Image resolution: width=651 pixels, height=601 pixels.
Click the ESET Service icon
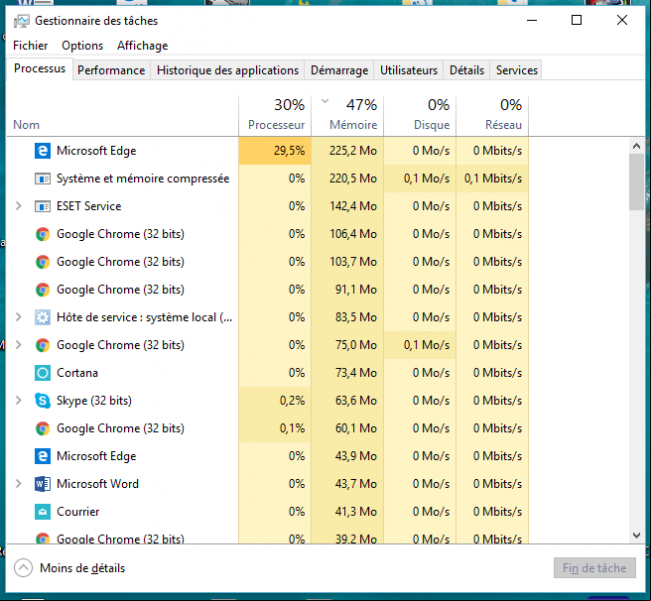42,206
